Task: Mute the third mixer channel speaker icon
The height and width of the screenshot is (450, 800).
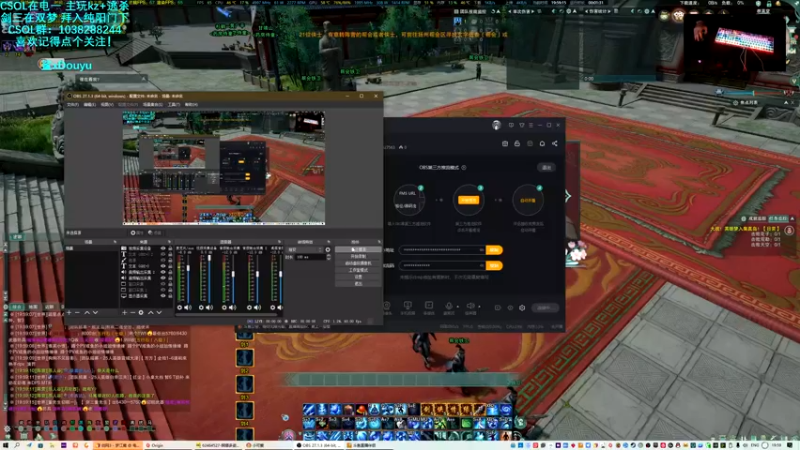Action: [233, 308]
